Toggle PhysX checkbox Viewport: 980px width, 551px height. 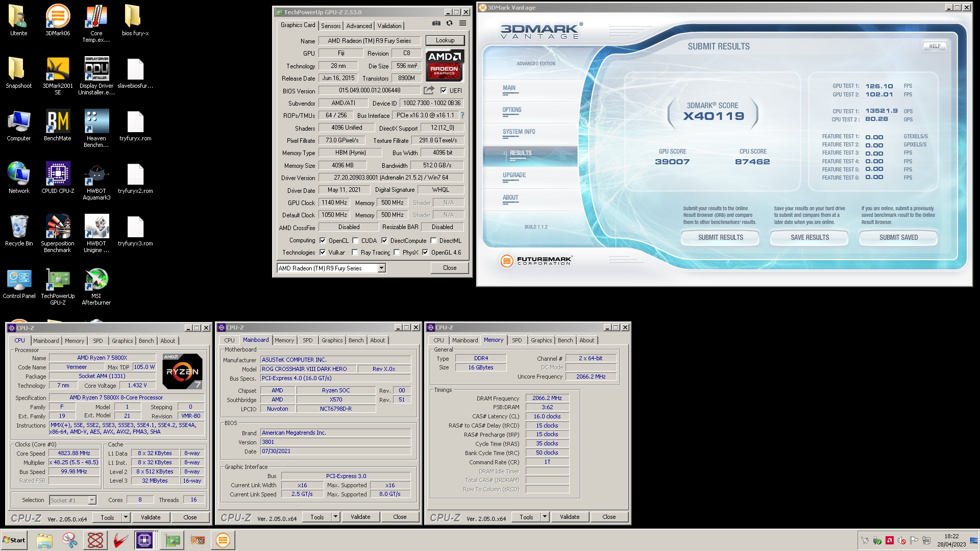(397, 252)
